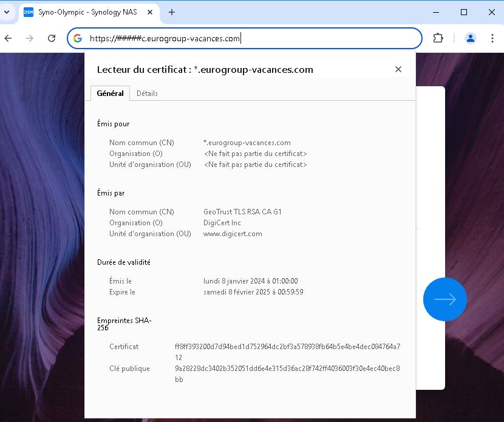Viewport: 504px width, 422px height.
Task: Click Organisation (O) value under Émis pour
Action: 255,154
